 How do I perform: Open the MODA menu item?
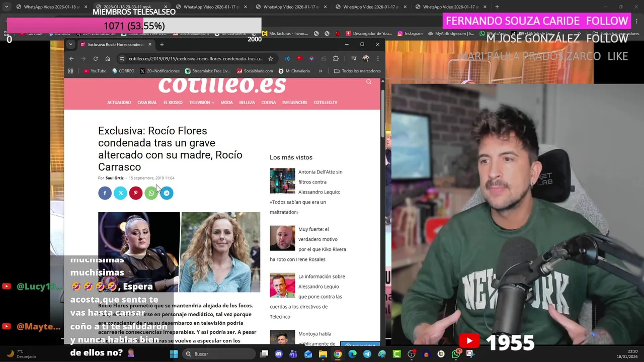[x=226, y=103]
